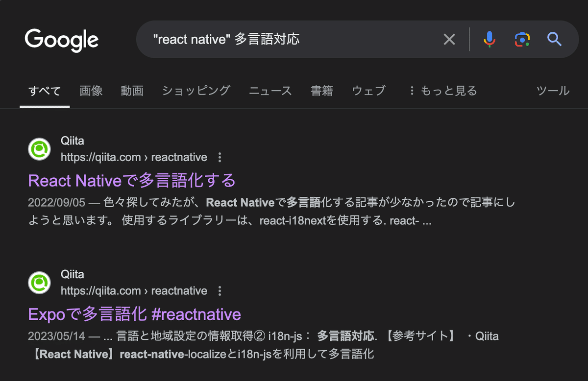Viewport: 588px width, 381px height.
Task: Open the ニュース tab
Action: 270,91
